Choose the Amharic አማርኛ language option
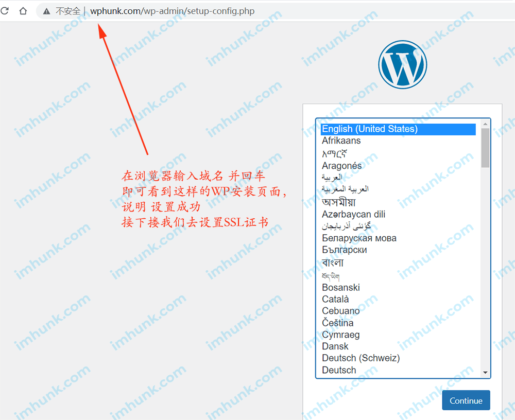 tap(398, 154)
